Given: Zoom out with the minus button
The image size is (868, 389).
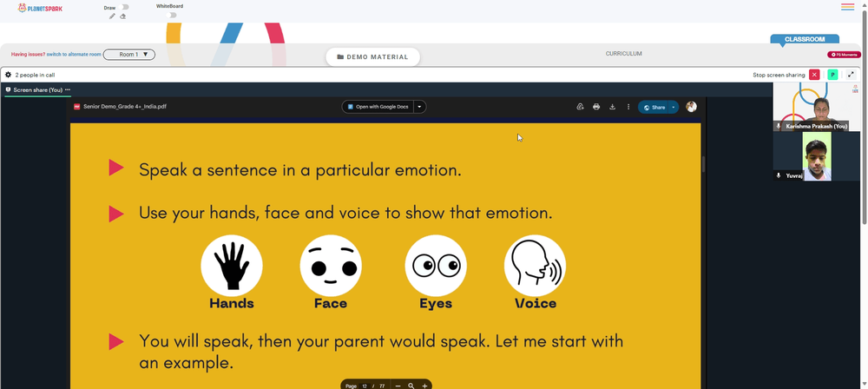Looking at the screenshot, I should (x=398, y=386).
